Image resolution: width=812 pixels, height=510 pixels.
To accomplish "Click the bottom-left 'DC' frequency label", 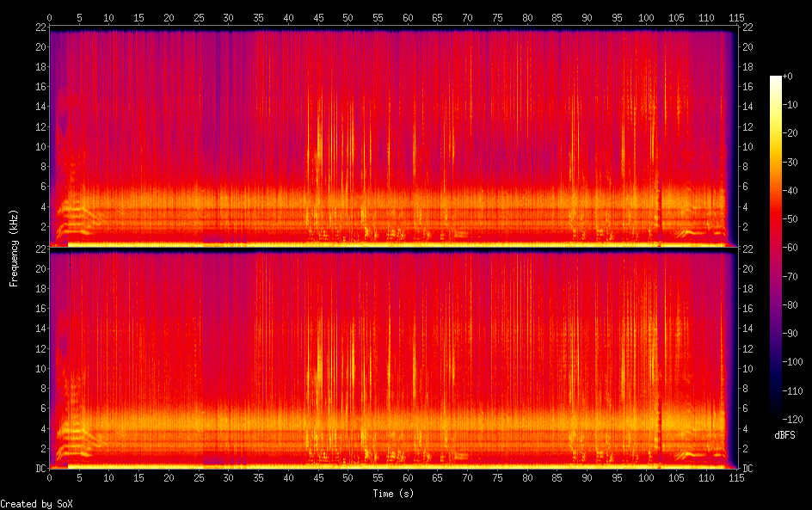I will click(x=40, y=468).
